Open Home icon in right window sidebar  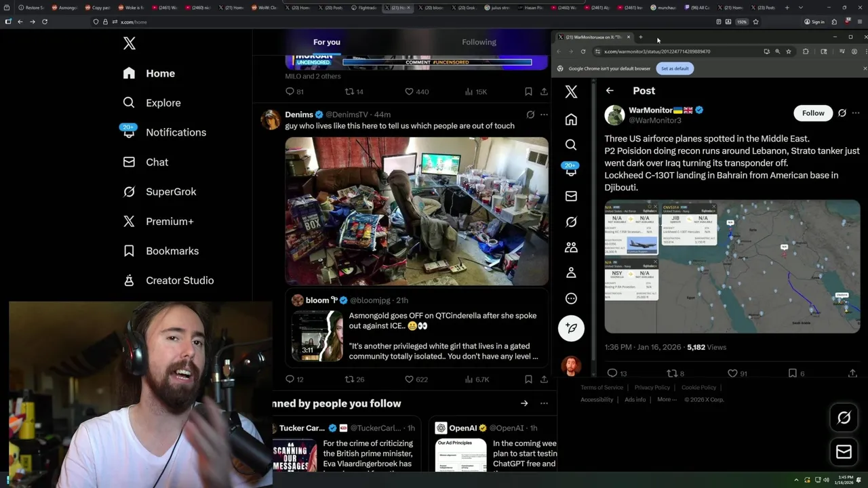[x=571, y=119]
